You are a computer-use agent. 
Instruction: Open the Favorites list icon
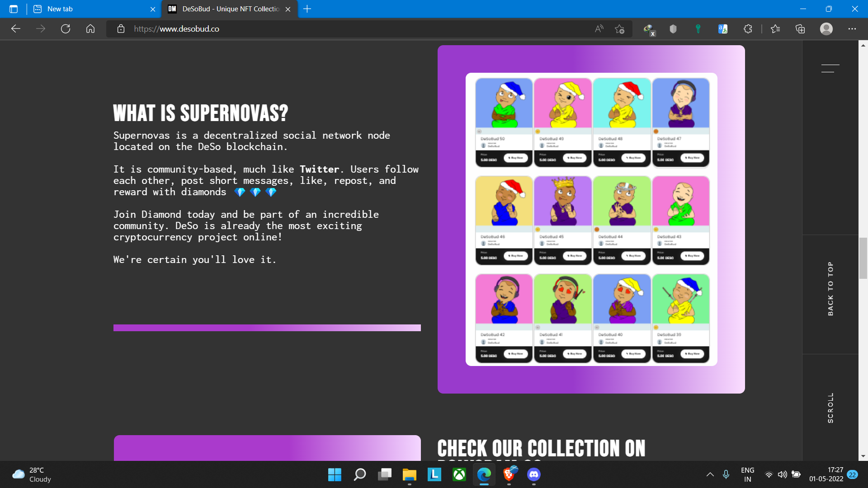point(775,29)
